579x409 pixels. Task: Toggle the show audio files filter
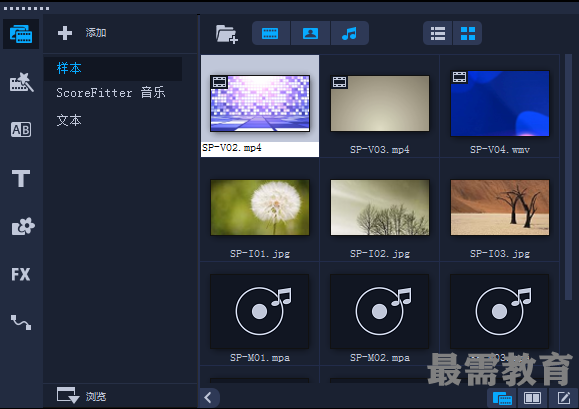coord(349,34)
